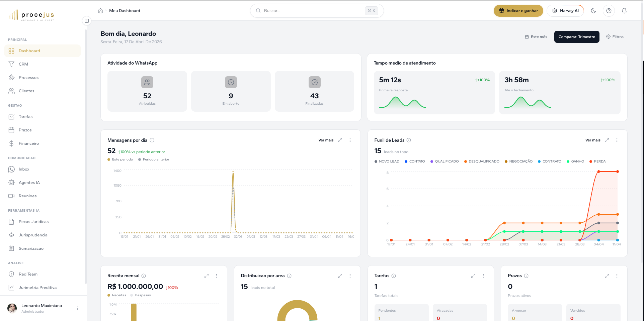The width and height of the screenshot is (644, 321).
Task: Click the Indicar e ganhar button
Action: point(518,11)
